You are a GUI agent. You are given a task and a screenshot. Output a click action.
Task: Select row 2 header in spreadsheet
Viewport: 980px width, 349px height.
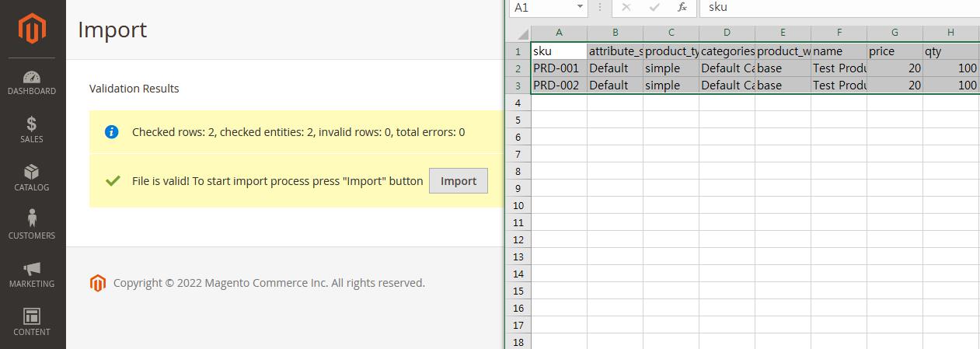(518, 68)
